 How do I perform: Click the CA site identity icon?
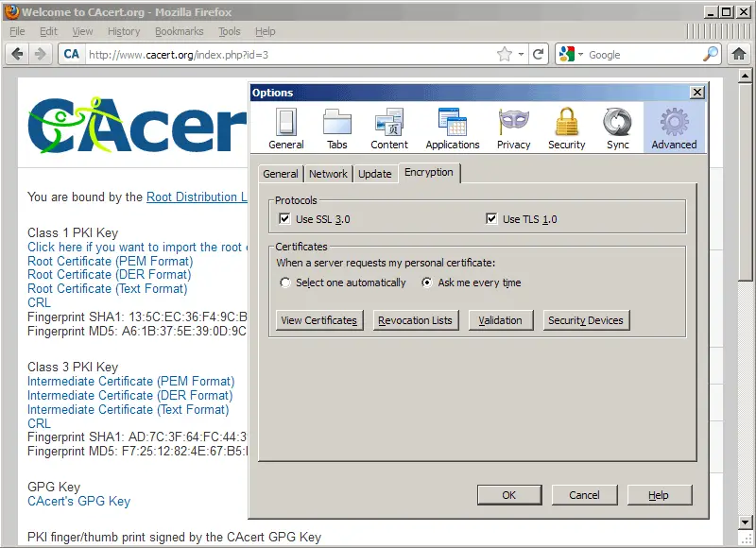tap(72, 54)
